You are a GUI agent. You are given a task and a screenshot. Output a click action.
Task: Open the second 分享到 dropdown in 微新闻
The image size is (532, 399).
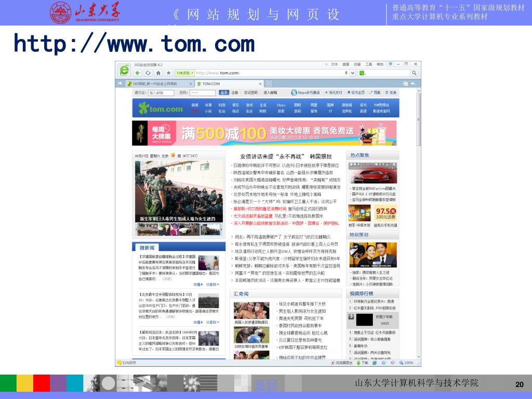point(212,322)
